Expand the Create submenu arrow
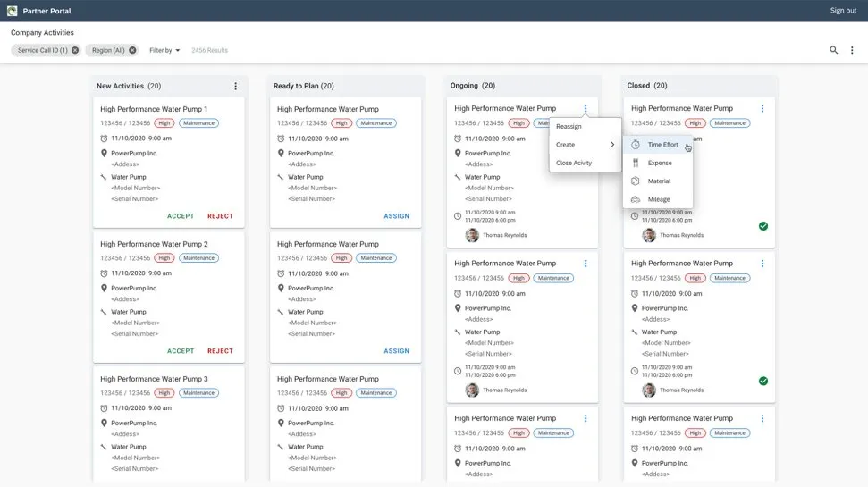The width and height of the screenshot is (868, 487). (x=612, y=145)
